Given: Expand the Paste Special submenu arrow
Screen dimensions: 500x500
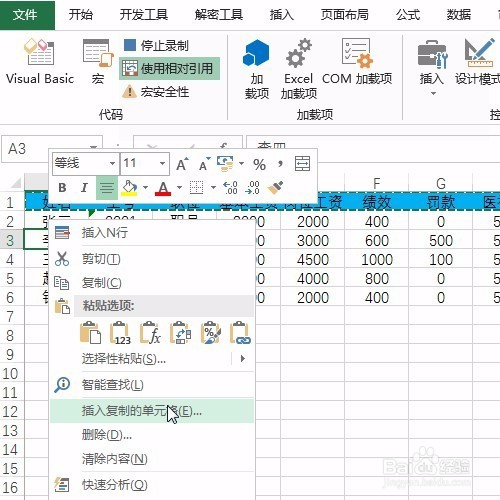Looking at the screenshot, I should click(243, 359).
